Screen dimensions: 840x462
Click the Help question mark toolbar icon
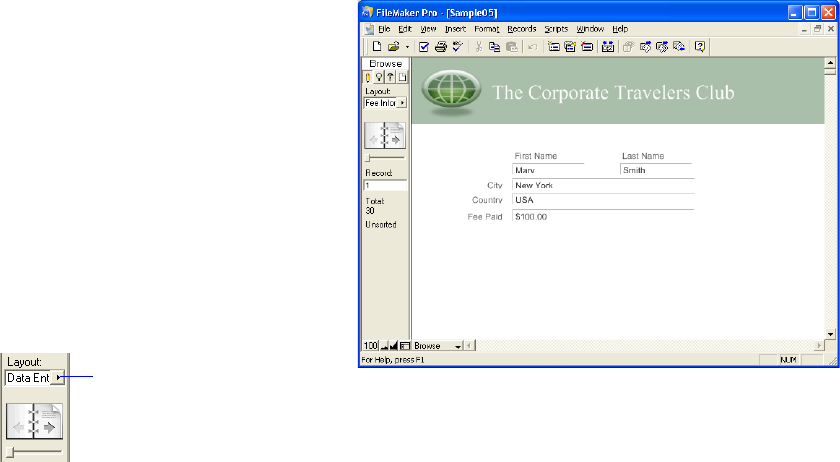700,47
